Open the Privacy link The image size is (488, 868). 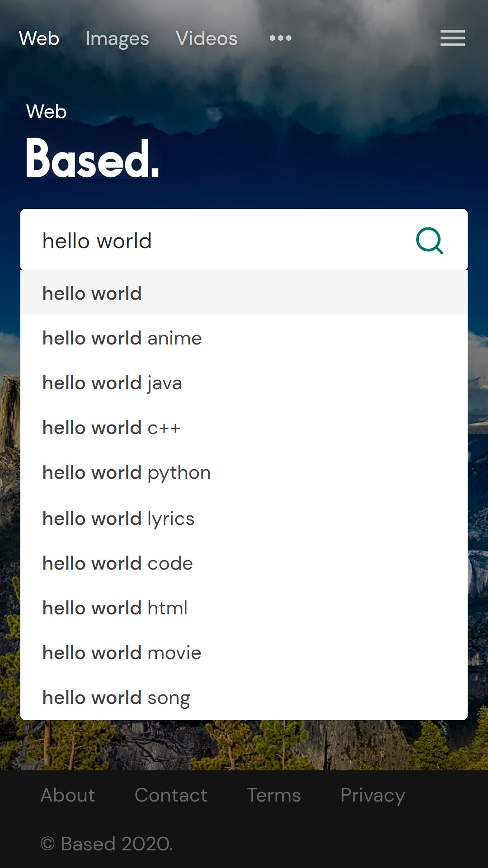coord(372,795)
